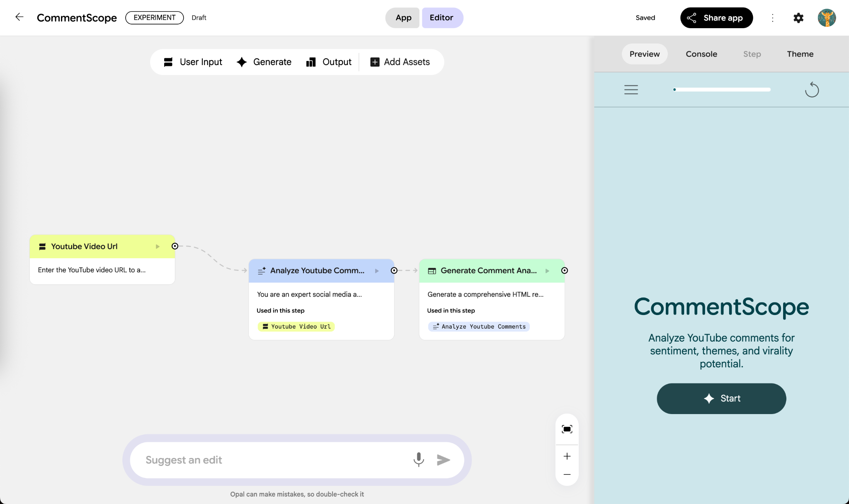The height and width of the screenshot is (504, 849).
Task: Click the three-dot more options menu
Action: pyautogui.click(x=773, y=18)
